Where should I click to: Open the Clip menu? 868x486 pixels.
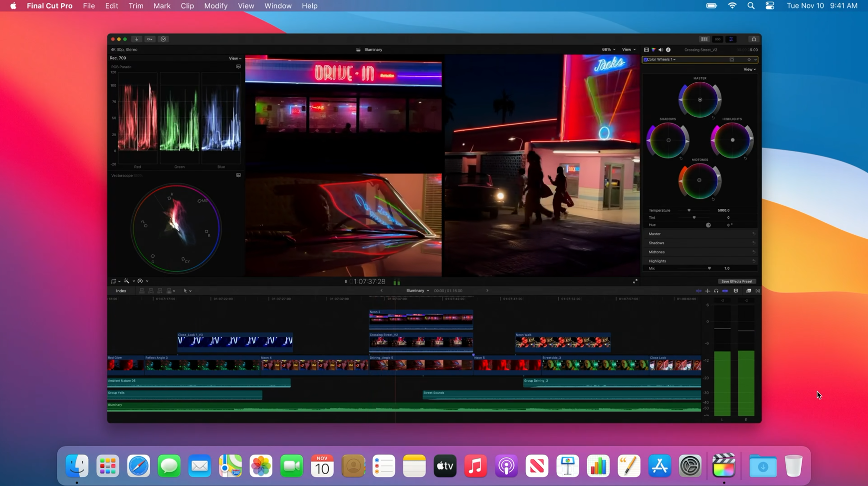pos(187,6)
